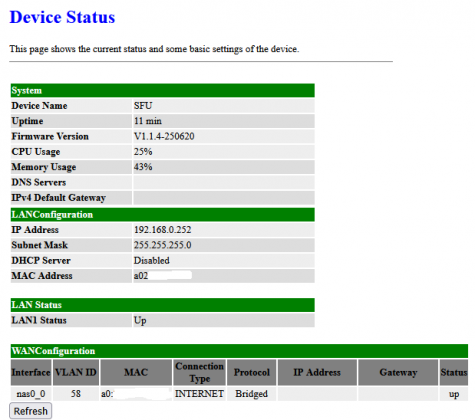The width and height of the screenshot is (475, 420).
Task: Click the Connection Type column header
Action: [x=199, y=372]
